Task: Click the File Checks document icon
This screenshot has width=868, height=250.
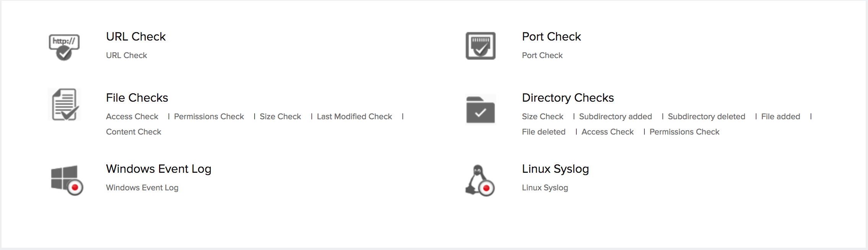Action: (65, 105)
